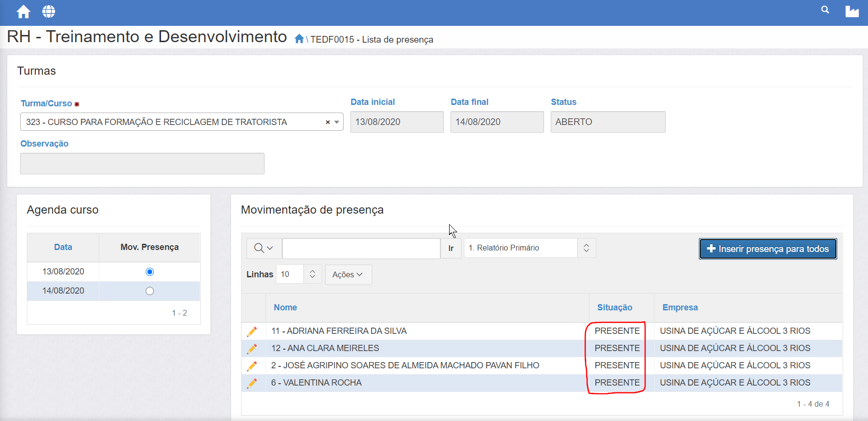
Task: Click name 12 - ANA CLARA MEIRELES
Action: 325,348
